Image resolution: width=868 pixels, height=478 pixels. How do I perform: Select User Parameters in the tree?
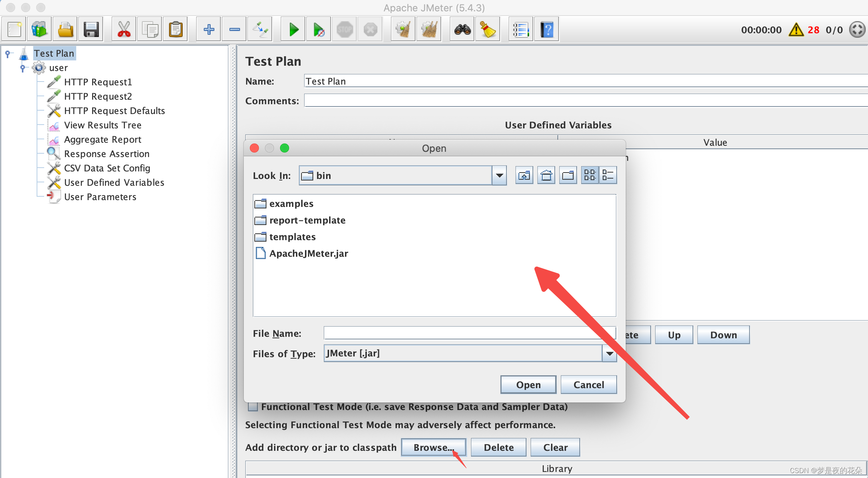100,197
